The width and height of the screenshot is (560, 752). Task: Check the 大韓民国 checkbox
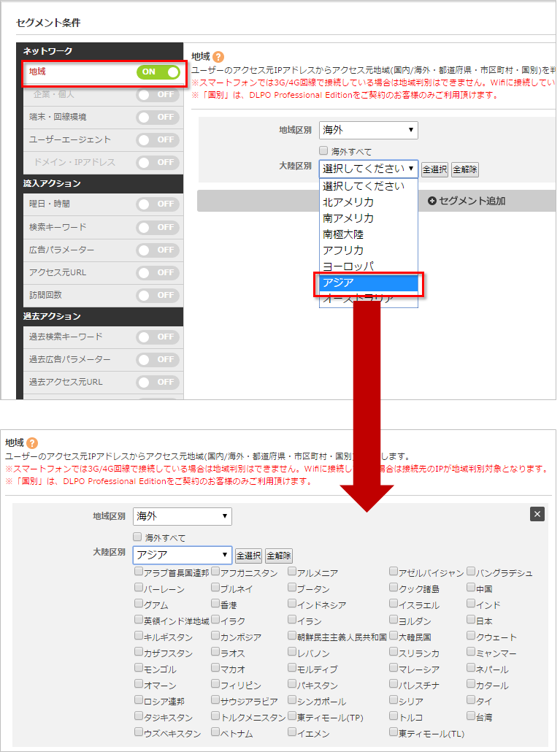pyautogui.click(x=394, y=635)
